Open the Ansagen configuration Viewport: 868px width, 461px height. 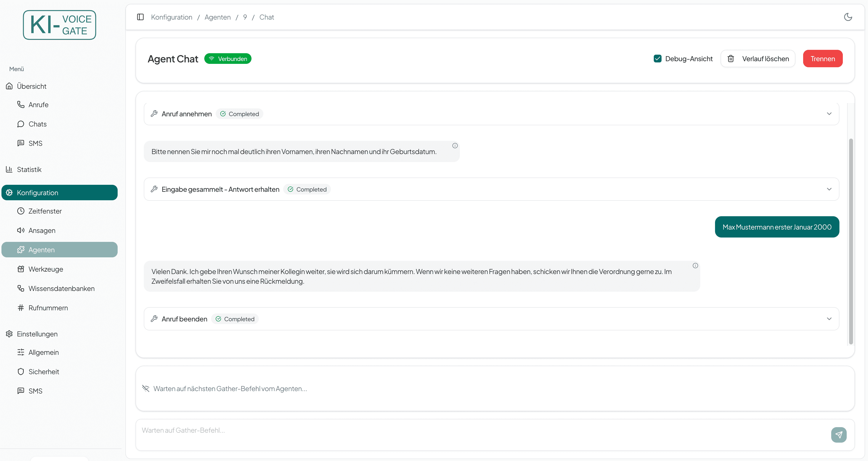coord(42,230)
